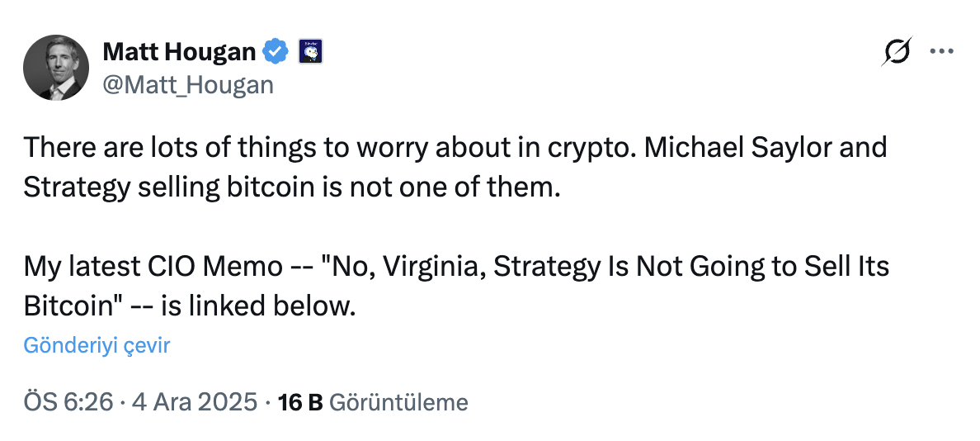Image resolution: width=980 pixels, height=441 pixels.
Task: Click the blue verified checkmark badge
Action: (x=276, y=53)
